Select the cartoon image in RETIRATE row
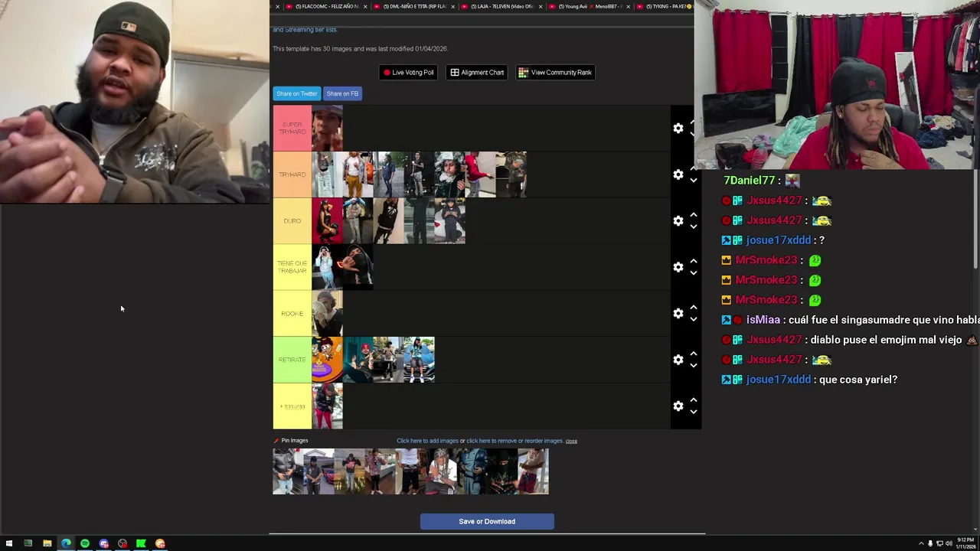 point(327,360)
